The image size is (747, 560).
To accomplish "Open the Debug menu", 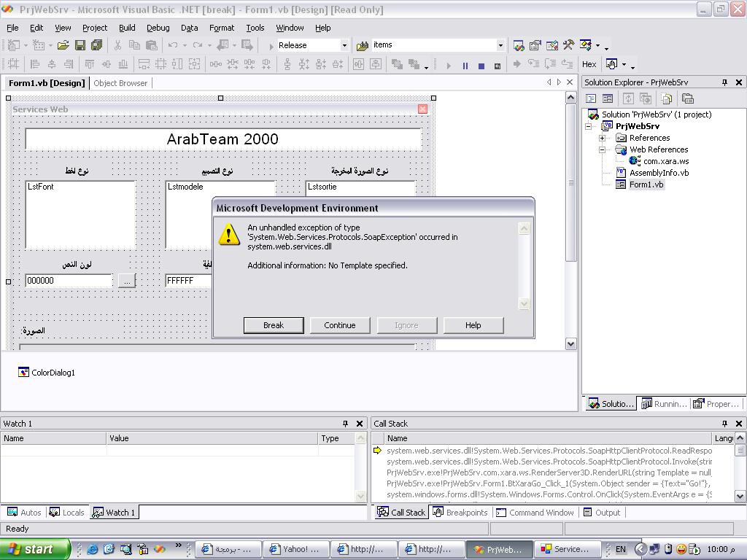I will pos(158,28).
